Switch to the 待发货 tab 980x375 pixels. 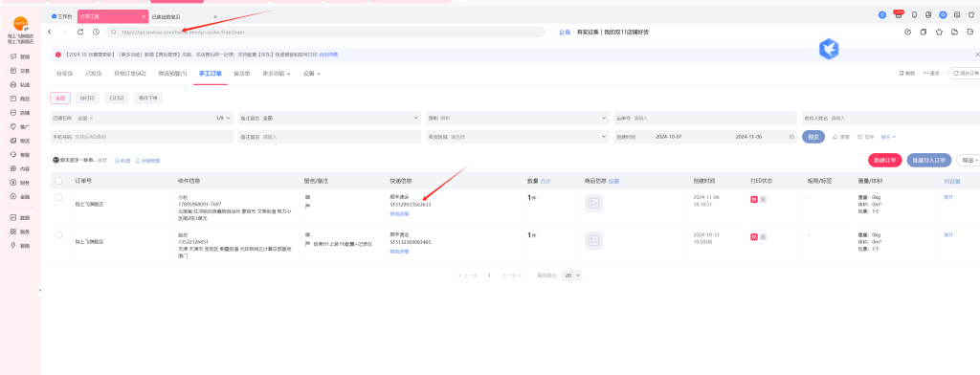64,74
